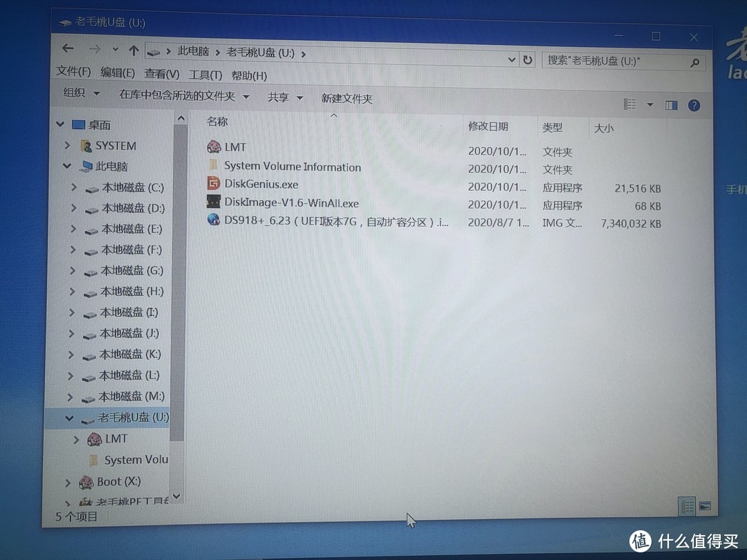Click 老毛桃U盘 (U:) in address breadcrumb

[x=260, y=53]
